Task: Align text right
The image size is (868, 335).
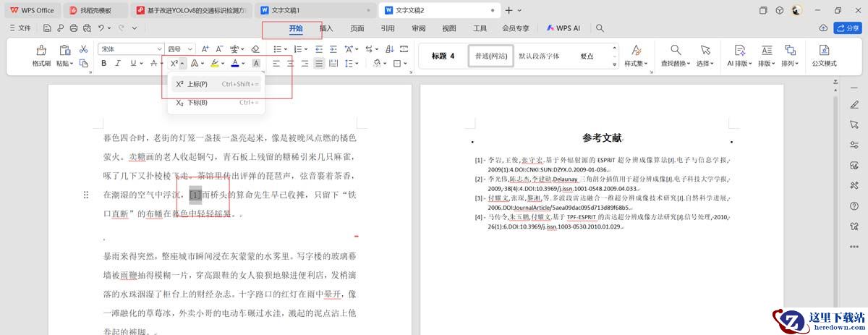Action: (x=305, y=64)
